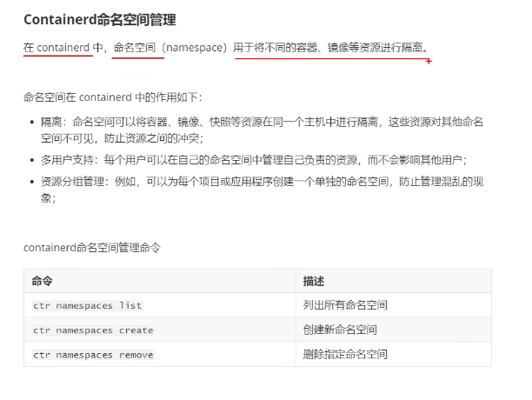Select the ctr namespaces list command
The height and width of the screenshot is (400, 532).
(x=88, y=305)
